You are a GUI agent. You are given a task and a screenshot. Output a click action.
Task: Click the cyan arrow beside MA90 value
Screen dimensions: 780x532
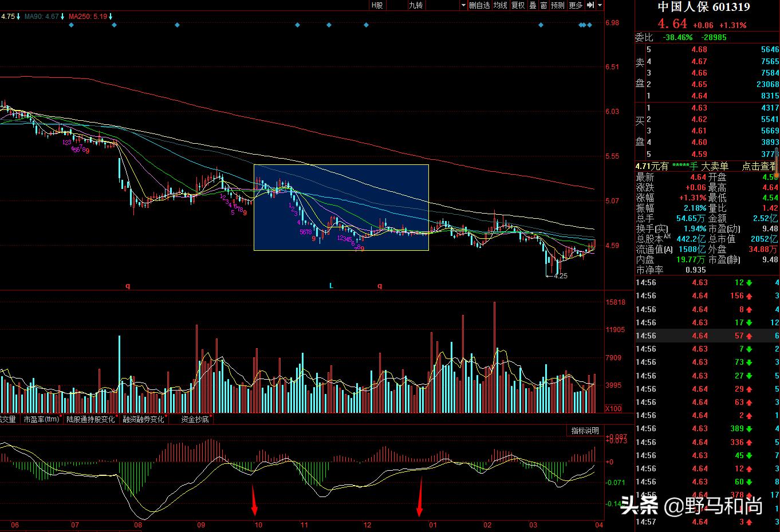62,17
